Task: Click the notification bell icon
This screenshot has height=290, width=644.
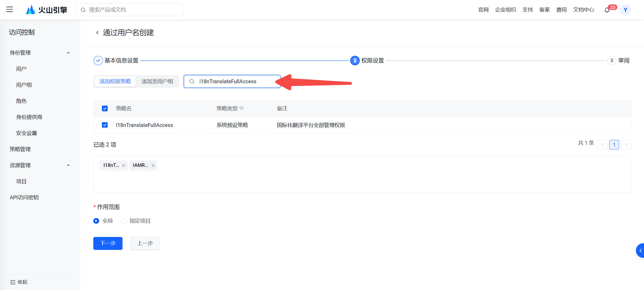Action: click(607, 10)
